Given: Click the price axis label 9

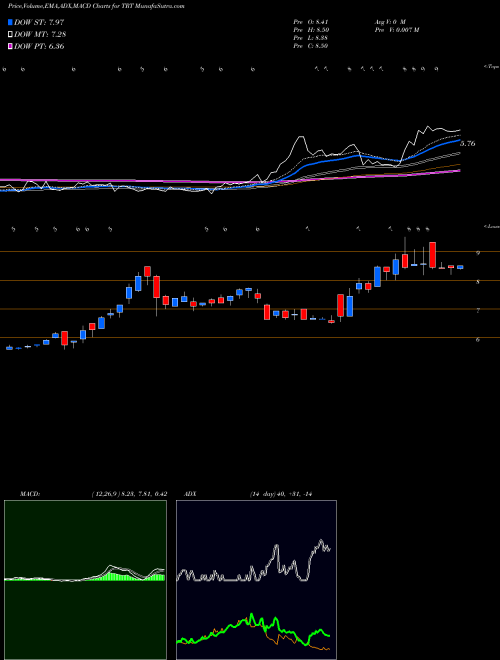Looking at the screenshot, I should (x=478, y=253).
